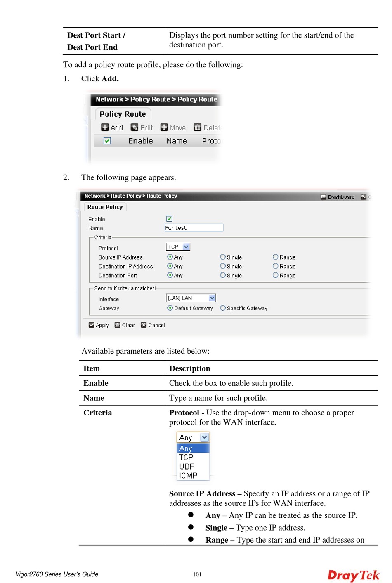This screenshot has height=583, width=392.
Task: Select Single for Destination Port
Action: [x=223, y=275]
